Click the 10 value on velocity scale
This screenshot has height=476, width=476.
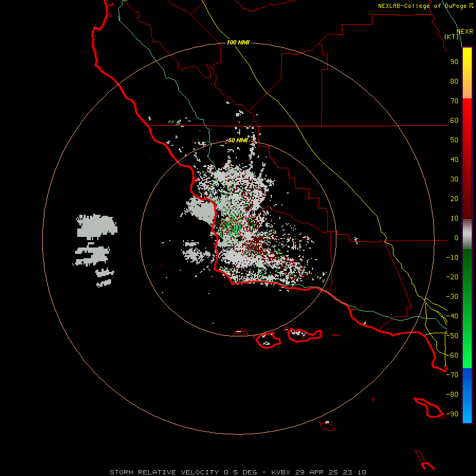[x=454, y=218]
